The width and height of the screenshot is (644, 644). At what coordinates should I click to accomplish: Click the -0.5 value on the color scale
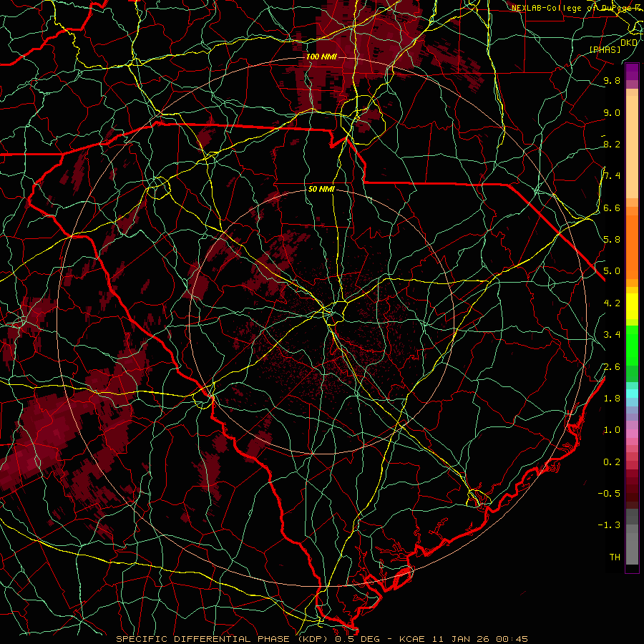point(609,494)
